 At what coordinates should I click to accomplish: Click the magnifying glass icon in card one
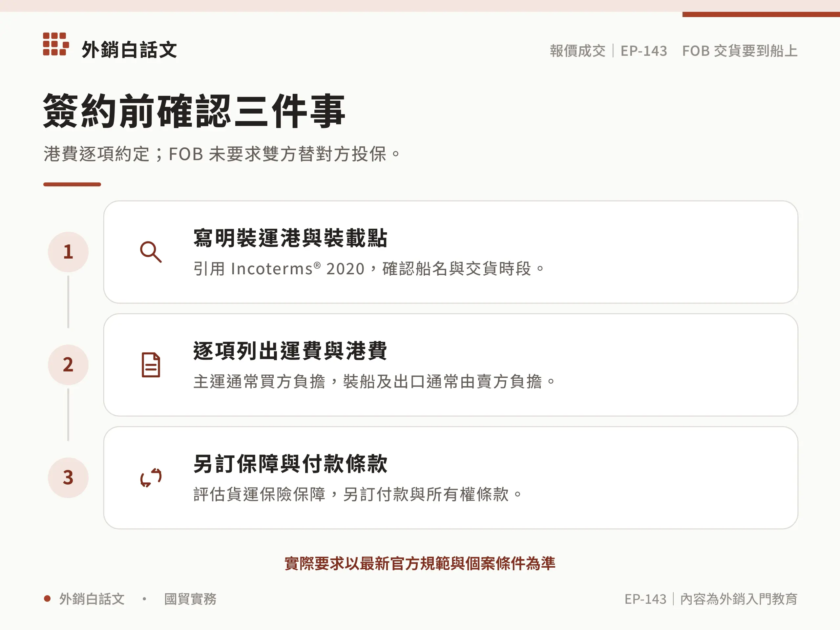point(151,252)
